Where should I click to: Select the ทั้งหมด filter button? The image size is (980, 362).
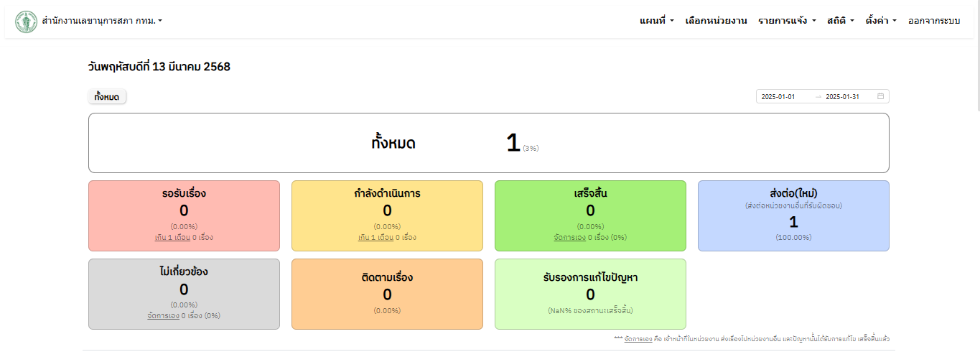107,96
